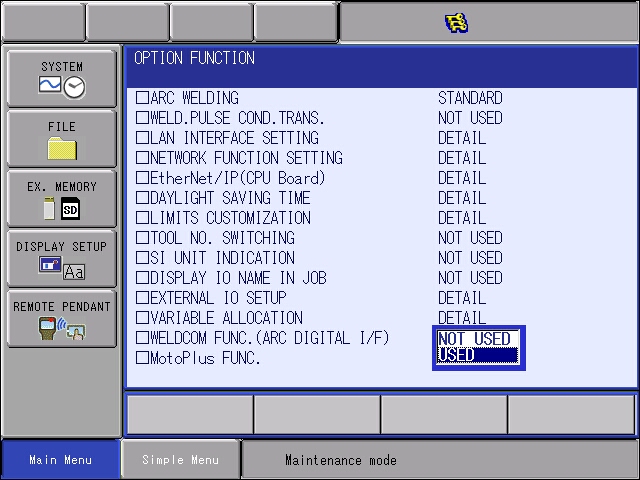Click the DISPLAY IO NAME IN JOB label
Viewport: 640px width, 480px height.
coord(238,278)
